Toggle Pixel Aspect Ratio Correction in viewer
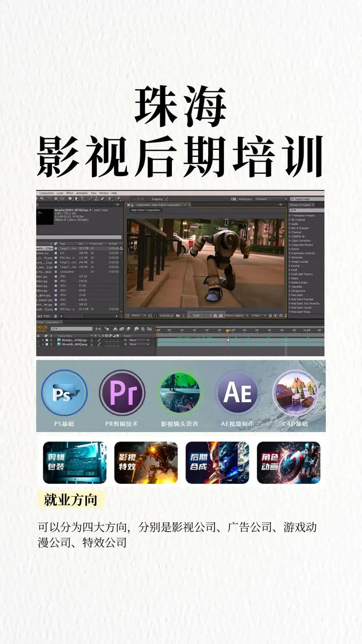Image resolution: width=362 pixels, height=644 pixels. pos(270,316)
